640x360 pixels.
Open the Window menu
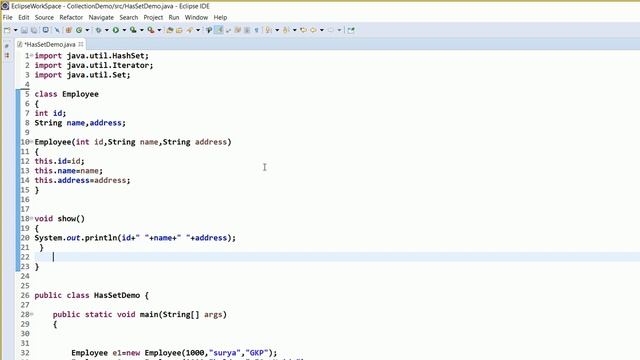point(196,18)
